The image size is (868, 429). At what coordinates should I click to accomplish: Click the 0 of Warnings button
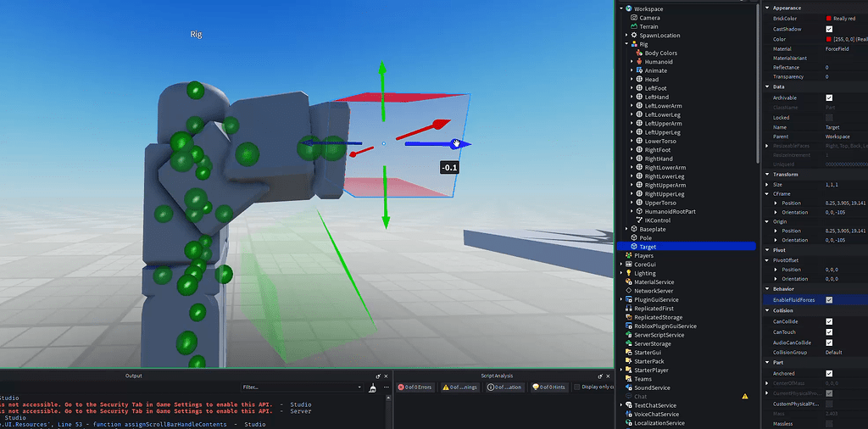click(460, 387)
